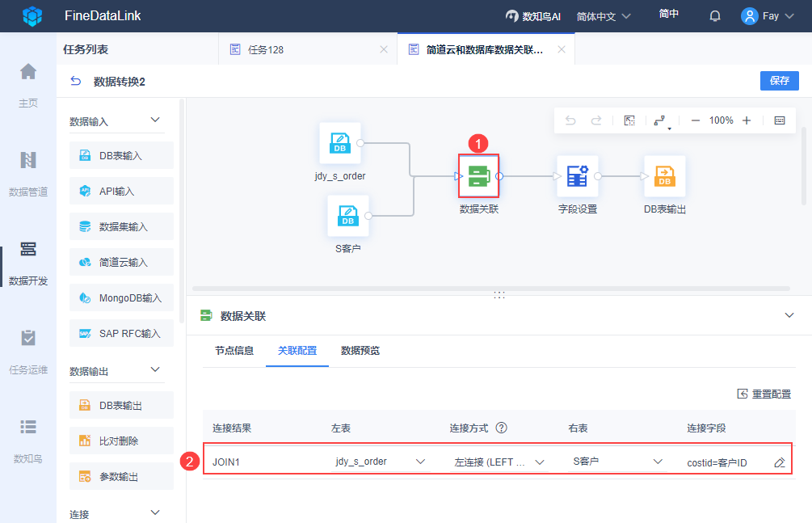Select the DB表输出 node on canvas
812x523 pixels.
coord(664,176)
